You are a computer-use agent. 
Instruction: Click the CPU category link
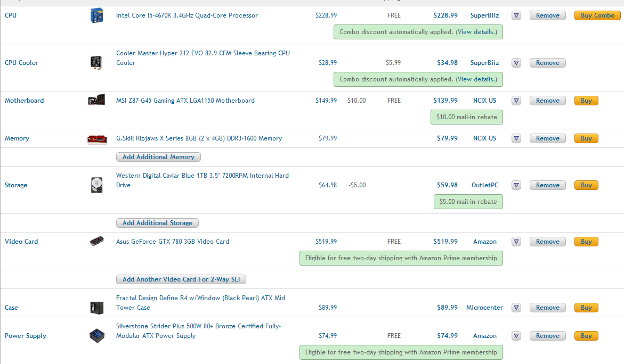coord(11,15)
